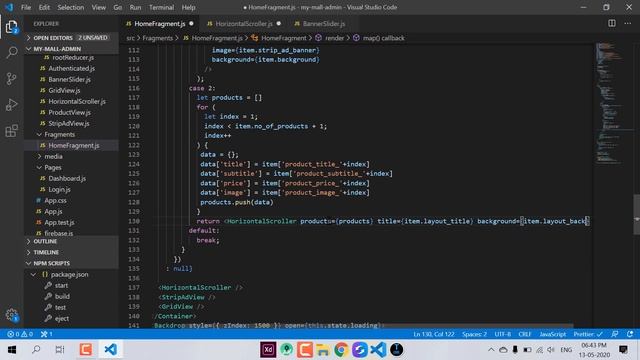Viewport: 640px width, 360px height.
Task: Open the File menu
Action: point(26,7)
